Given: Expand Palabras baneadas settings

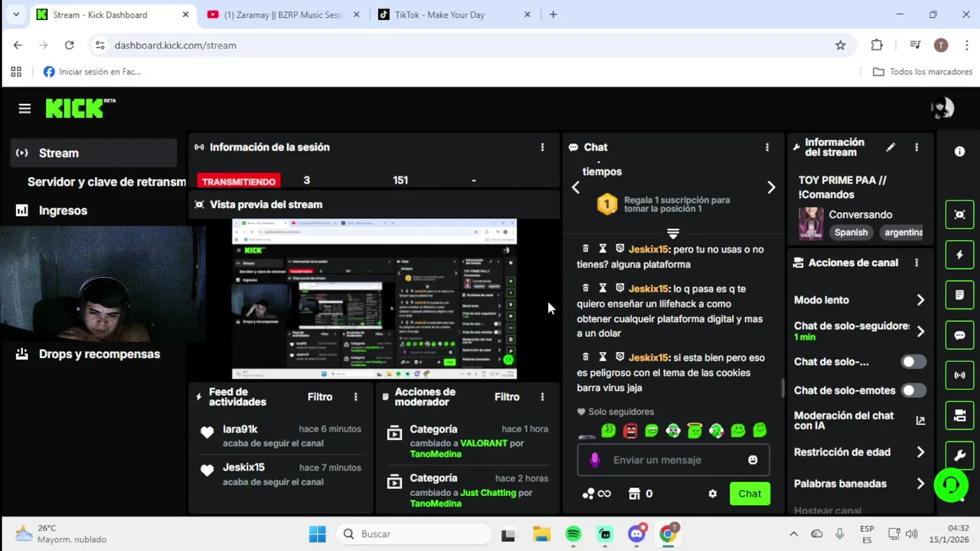Looking at the screenshot, I should point(920,484).
